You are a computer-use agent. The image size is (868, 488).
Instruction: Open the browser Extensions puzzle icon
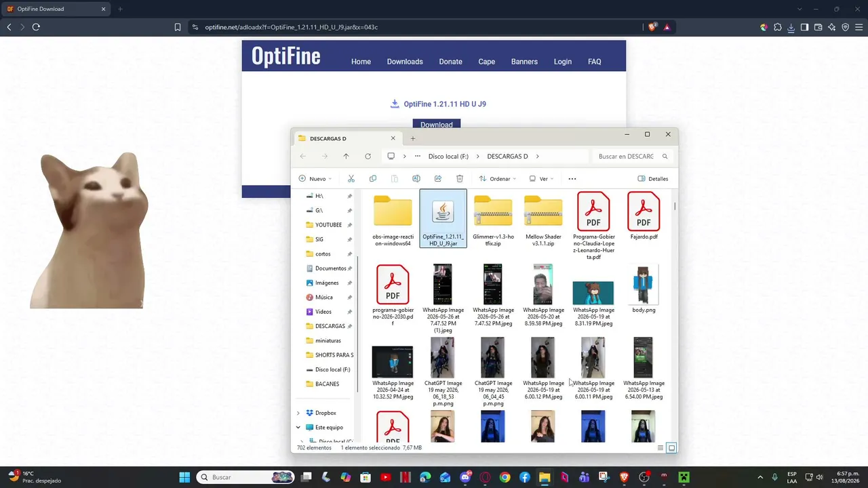[x=778, y=27]
